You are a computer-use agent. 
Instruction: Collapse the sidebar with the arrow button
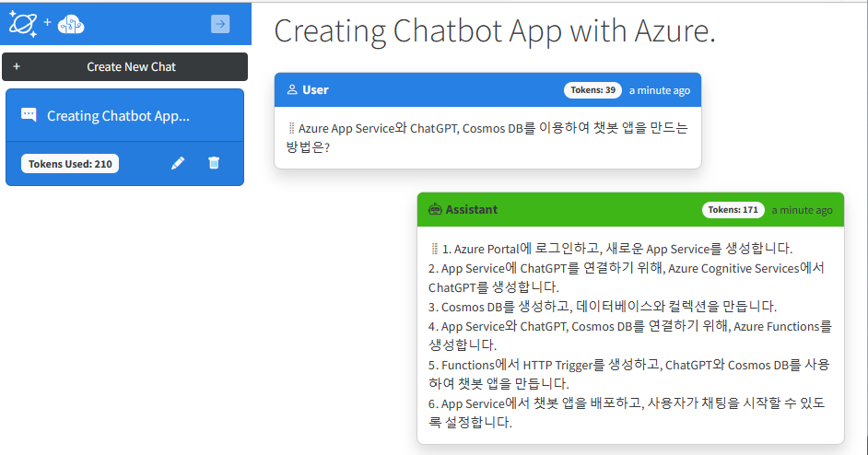tap(220, 24)
